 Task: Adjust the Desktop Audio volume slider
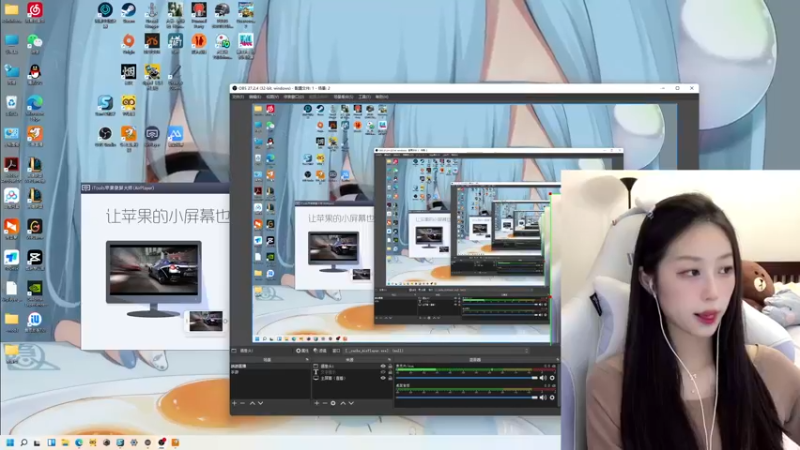(x=467, y=397)
